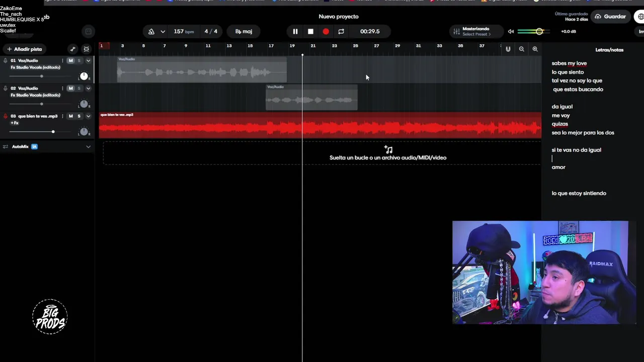Image resolution: width=644 pixels, height=362 pixels.
Task: Click the red record-arm mic on track 03
Action: [x=5, y=116]
